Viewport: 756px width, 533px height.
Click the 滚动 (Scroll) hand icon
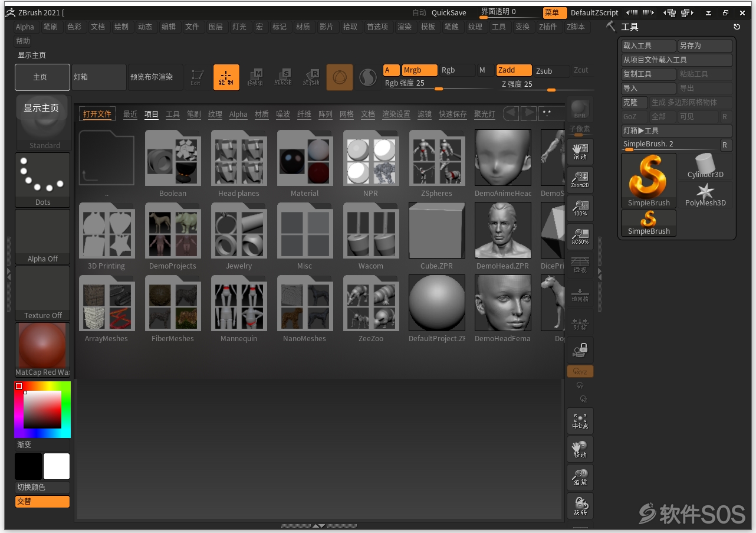pyautogui.click(x=580, y=152)
